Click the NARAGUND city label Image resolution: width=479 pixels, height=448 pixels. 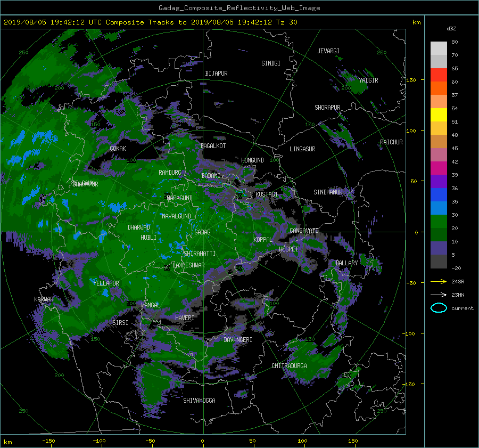click(x=180, y=198)
